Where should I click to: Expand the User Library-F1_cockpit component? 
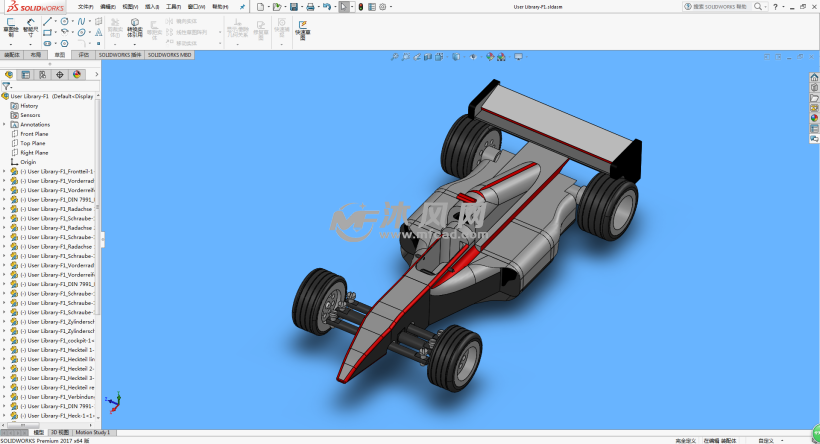(x=4, y=340)
